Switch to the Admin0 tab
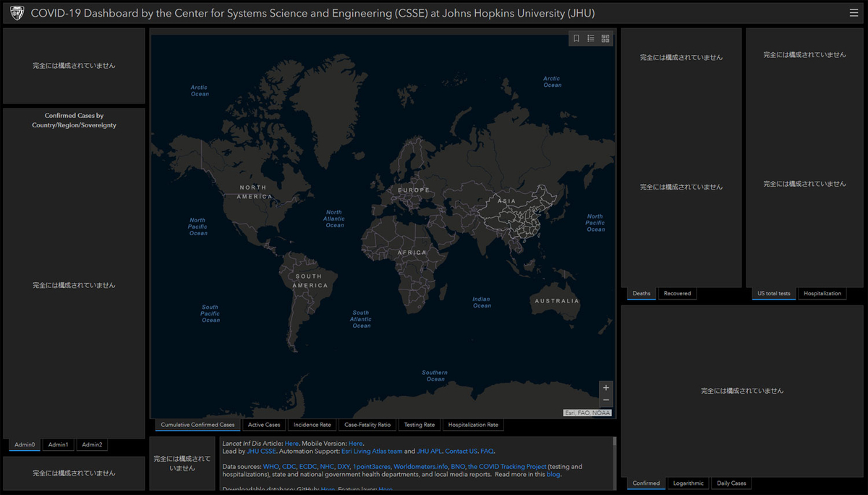This screenshot has width=868, height=495. pyautogui.click(x=25, y=445)
